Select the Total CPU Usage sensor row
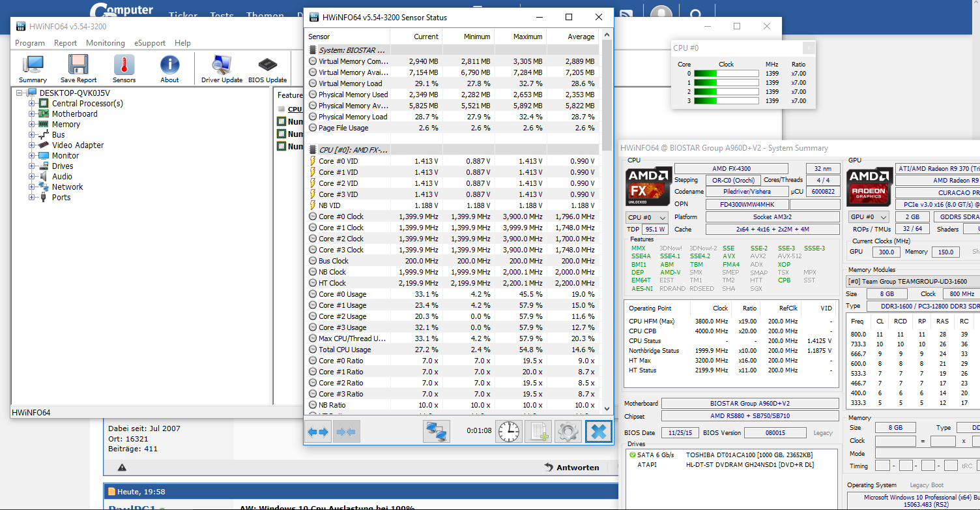 tap(452, 350)
